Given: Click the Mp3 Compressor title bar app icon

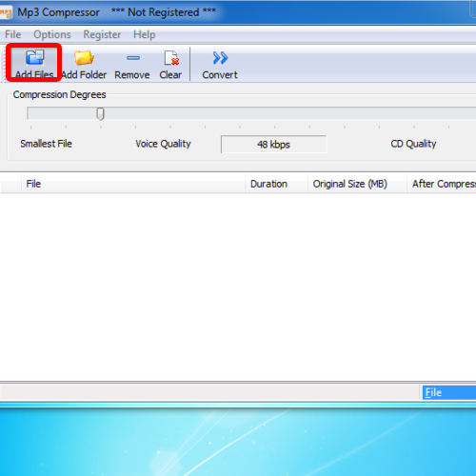Looking at the screenshot, I should 6,12.
